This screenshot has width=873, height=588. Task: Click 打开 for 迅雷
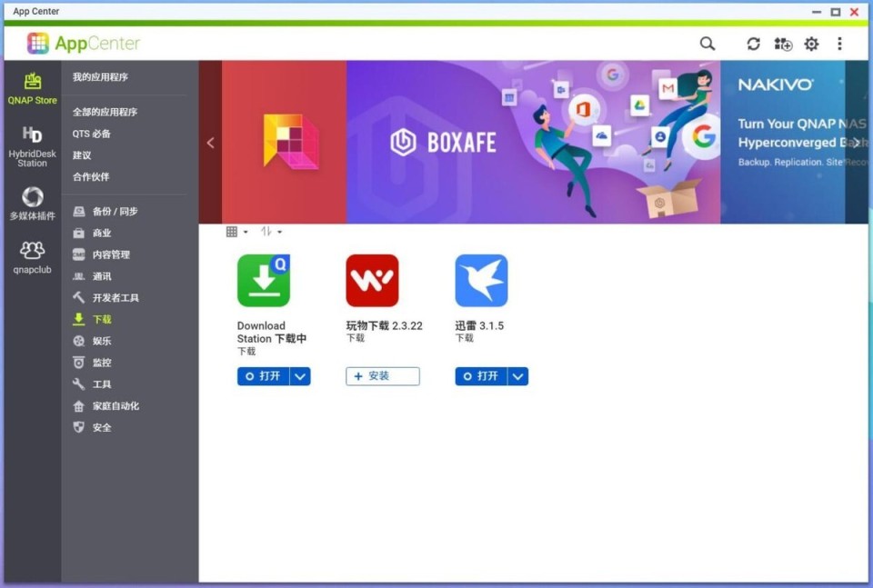[481, 376]
